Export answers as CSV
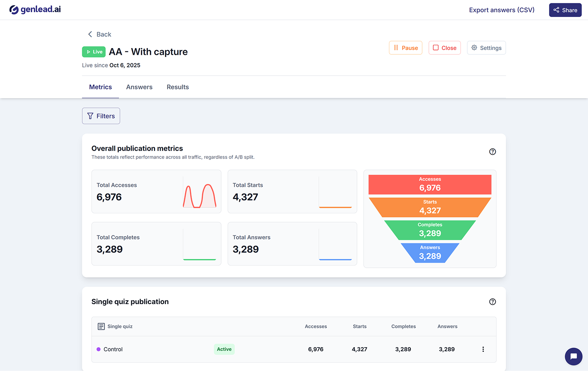 pos(501,10)
